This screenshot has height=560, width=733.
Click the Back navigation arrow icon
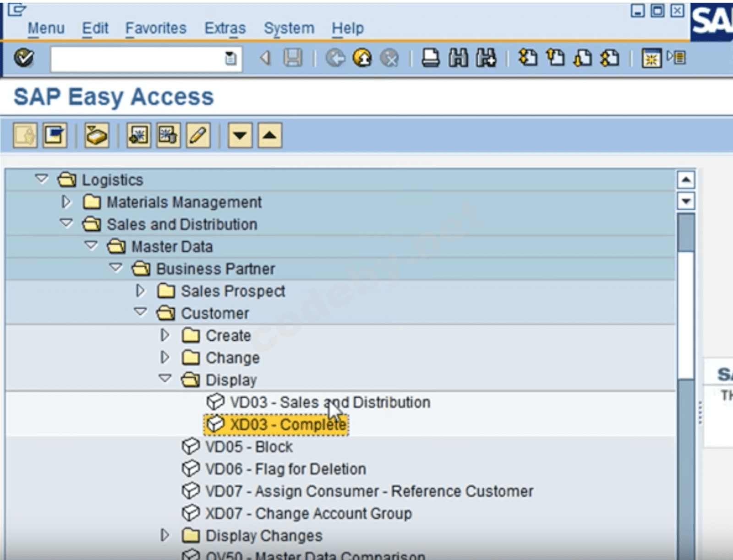click(336, 59)
